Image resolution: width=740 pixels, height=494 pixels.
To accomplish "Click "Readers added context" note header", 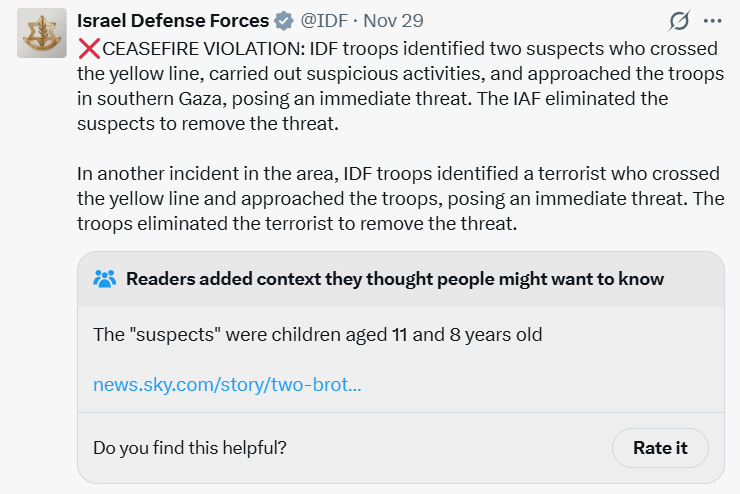I will (x=394, y=279).
